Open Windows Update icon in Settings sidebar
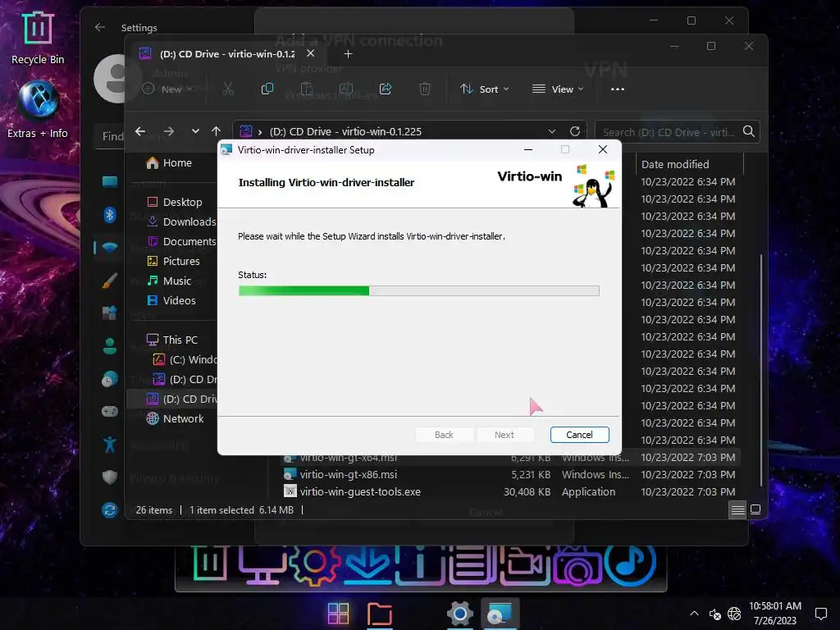This screenshot has height=630, width=840. [x=110, y=510]
